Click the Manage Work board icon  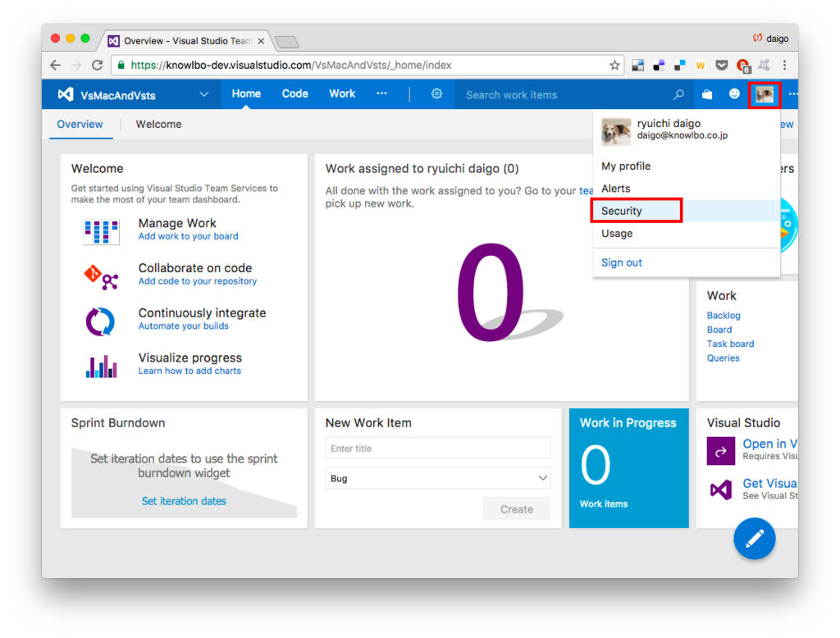click(x=101, y=232)
